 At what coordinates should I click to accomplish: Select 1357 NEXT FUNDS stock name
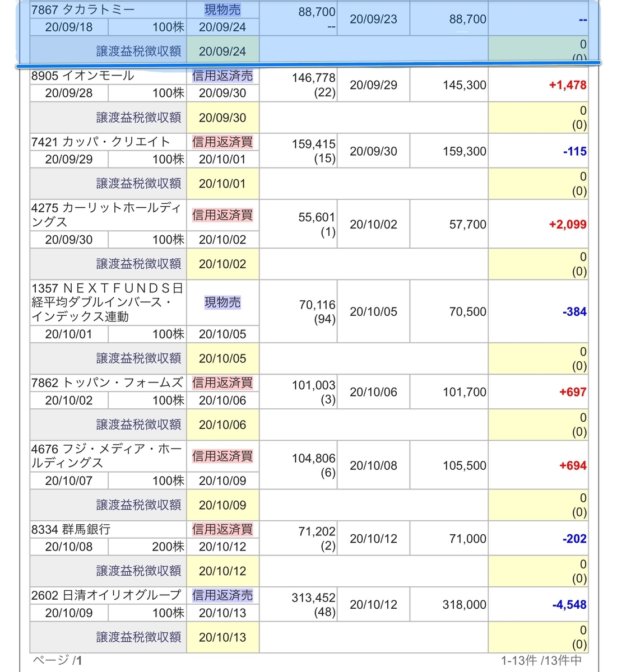tap(107, 302)
